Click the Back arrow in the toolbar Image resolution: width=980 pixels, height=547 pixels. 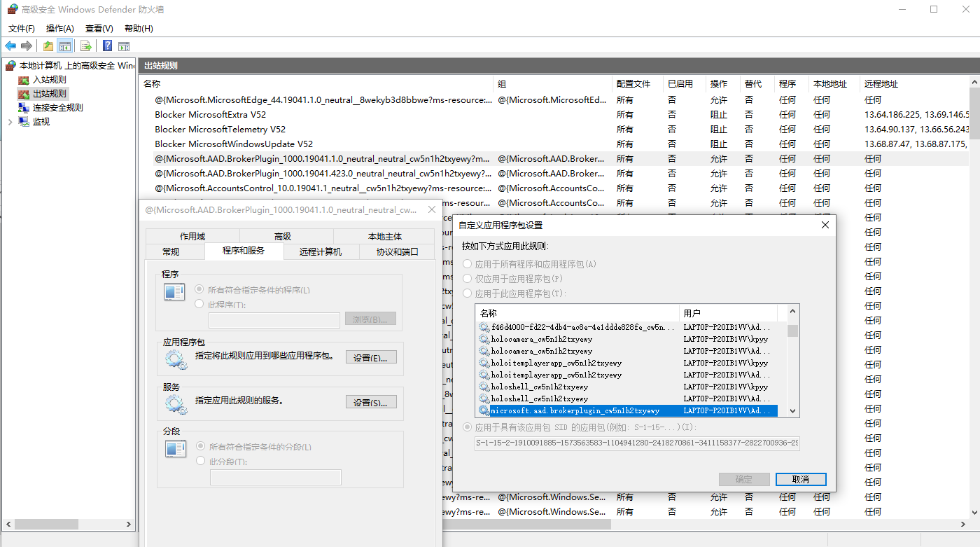10,46
